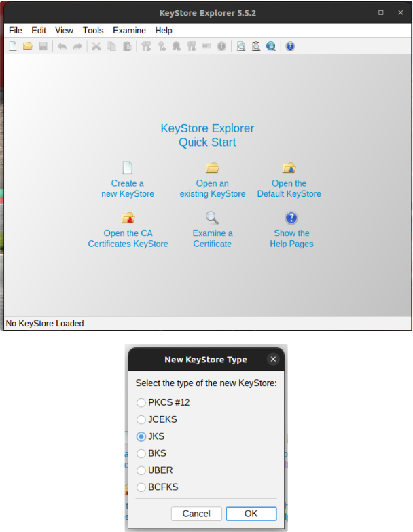Open the Edit menu
Image resolution: width=413 pixels, height=532 pixels.
coord(39,30)
